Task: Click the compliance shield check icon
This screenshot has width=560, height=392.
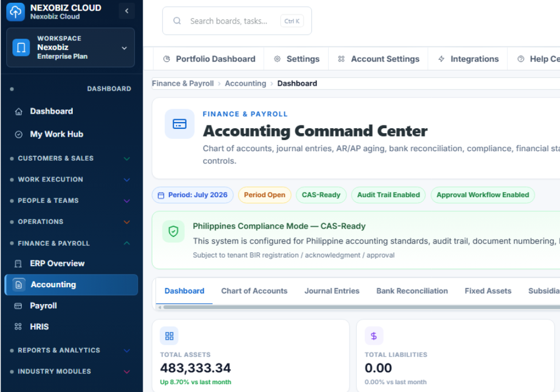Action: [173, 231]
